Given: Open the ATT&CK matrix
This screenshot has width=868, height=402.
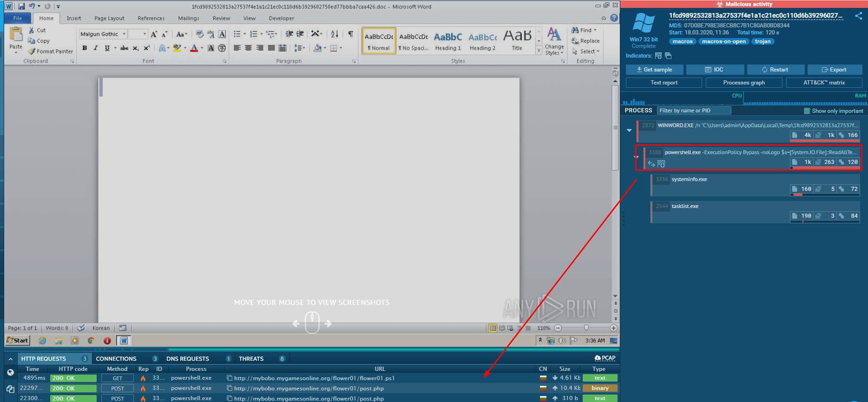Looking at the screenshot, I should (824, 83).
